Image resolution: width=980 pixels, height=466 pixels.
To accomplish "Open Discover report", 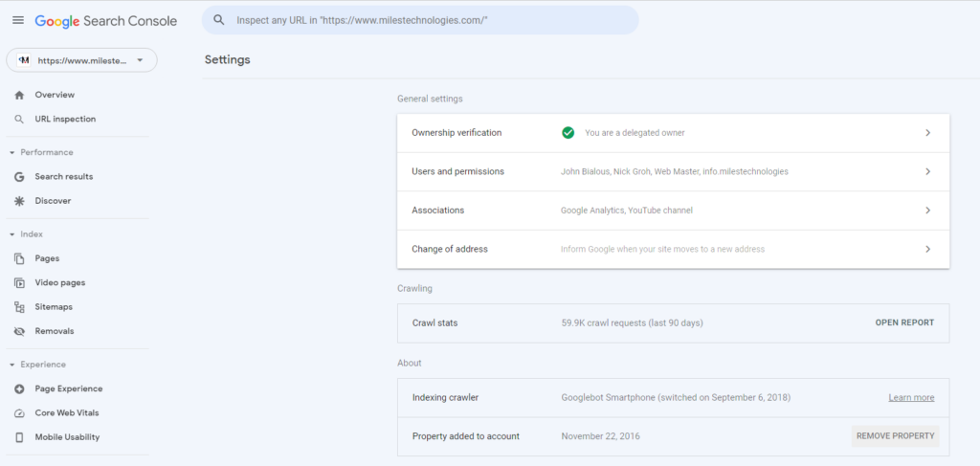I will pyautogui.click(x=54, y=201).
